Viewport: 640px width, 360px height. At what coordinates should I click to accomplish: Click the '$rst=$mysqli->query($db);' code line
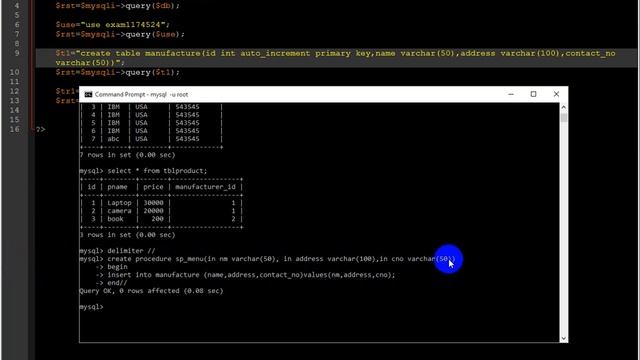[118, 6]
